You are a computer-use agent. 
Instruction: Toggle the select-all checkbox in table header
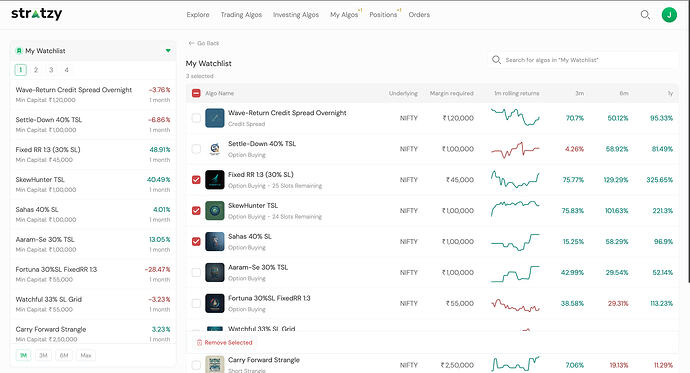click(196, 93)
